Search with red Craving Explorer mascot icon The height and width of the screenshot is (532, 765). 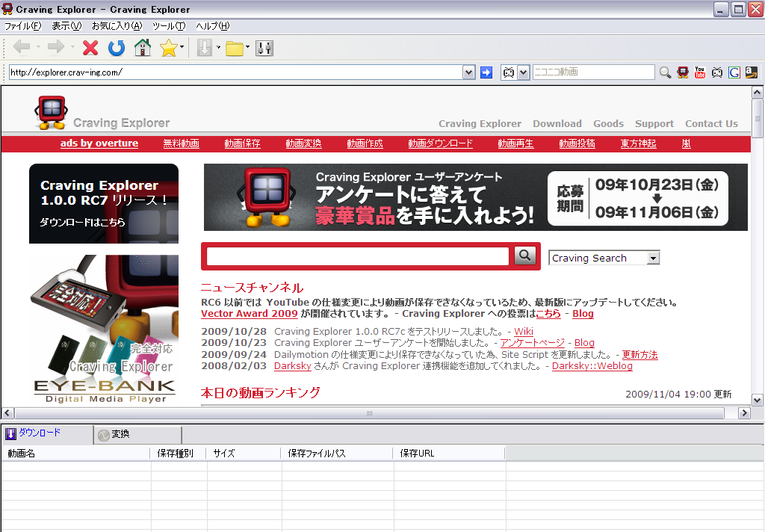pyautogui.click(x=683, y=72)
